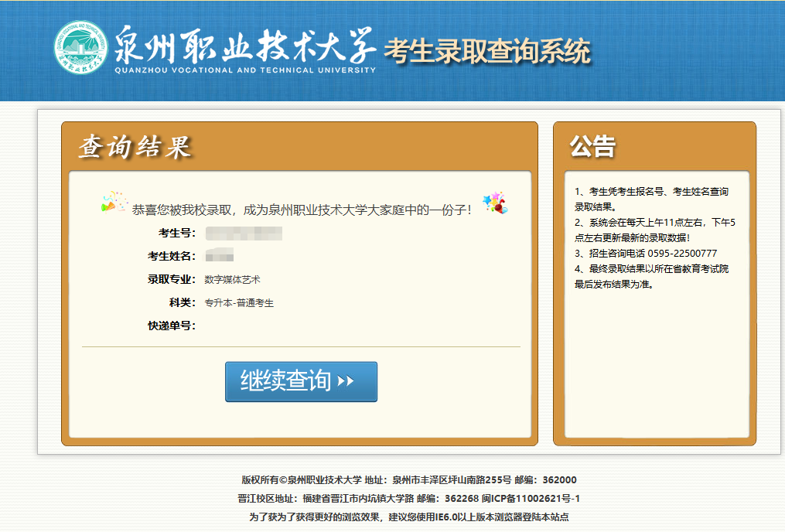Screen dimensions: 785x532
Task: Click the celebration stars icon right of congratulation
Action: (495, 203)
